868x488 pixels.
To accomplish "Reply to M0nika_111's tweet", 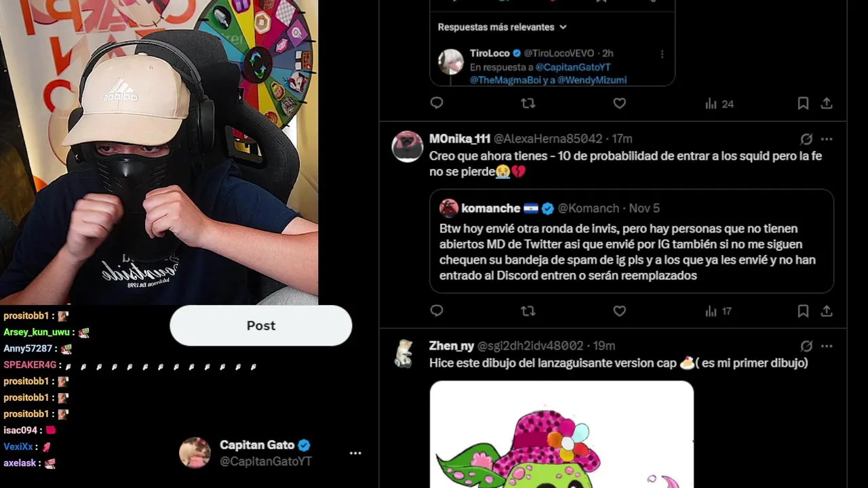I will (437, 310).
